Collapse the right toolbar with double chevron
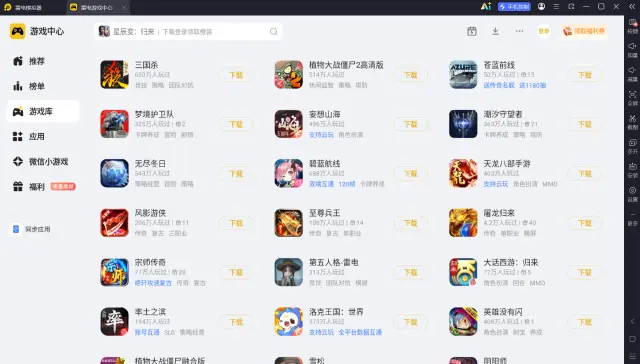Image resolution: width=640 pixels, height=364 pixels. 632,7
